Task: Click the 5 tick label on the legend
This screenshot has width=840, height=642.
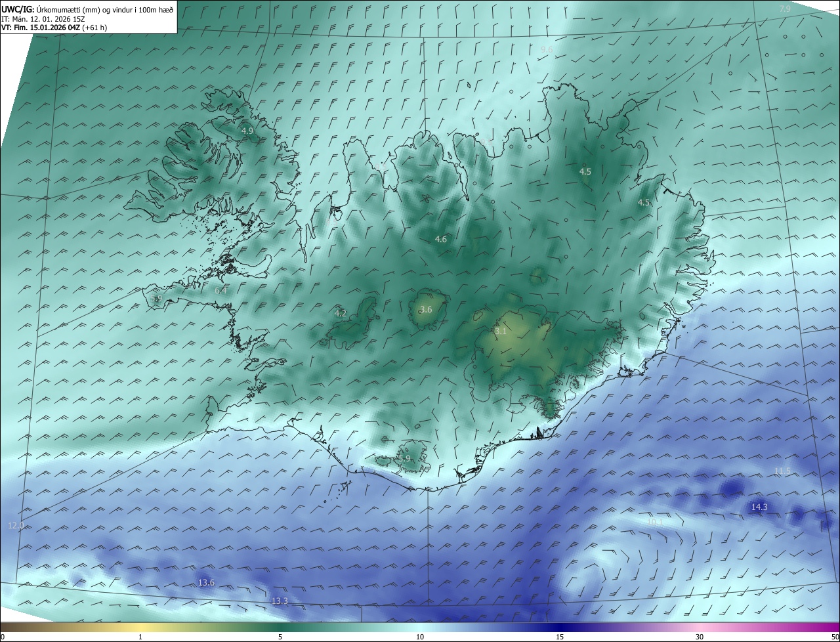Action: click(x=280, y=637)
